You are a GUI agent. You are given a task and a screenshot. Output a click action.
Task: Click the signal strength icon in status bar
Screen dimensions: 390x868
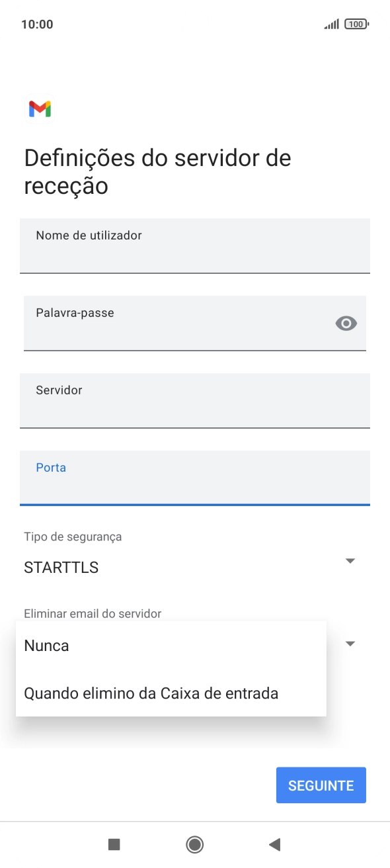click(331, 23)
